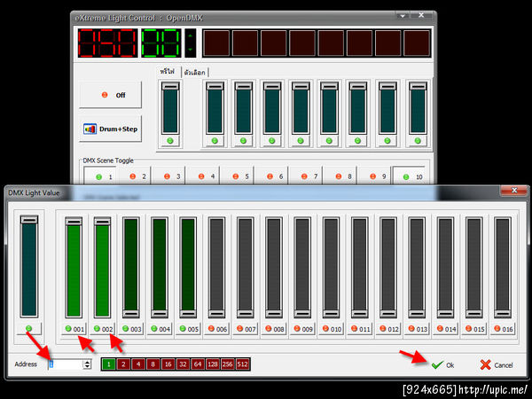Click the channel 016 fader handle
Image resolution: width=532 pixels, height=399 pixels.
click(503, 313)
